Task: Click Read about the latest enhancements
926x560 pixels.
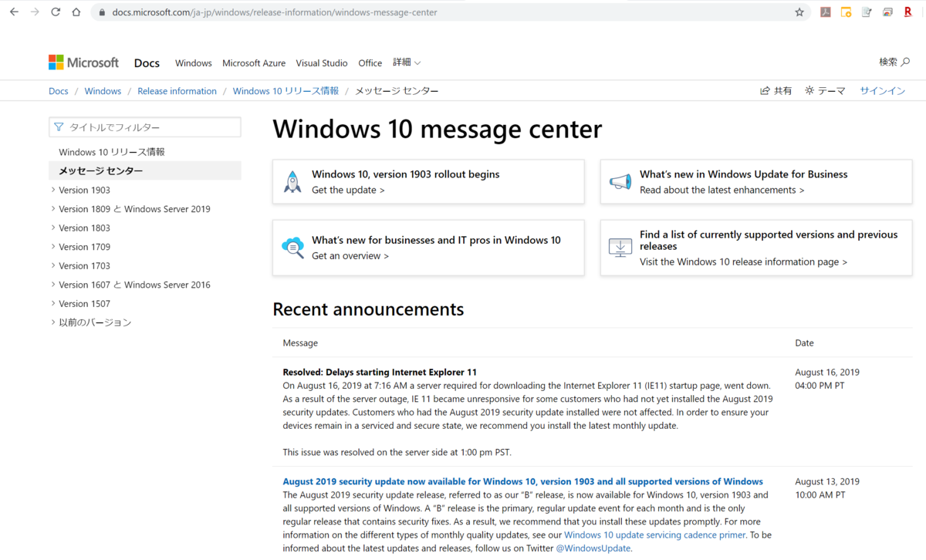Action: (x=722, y=190)
